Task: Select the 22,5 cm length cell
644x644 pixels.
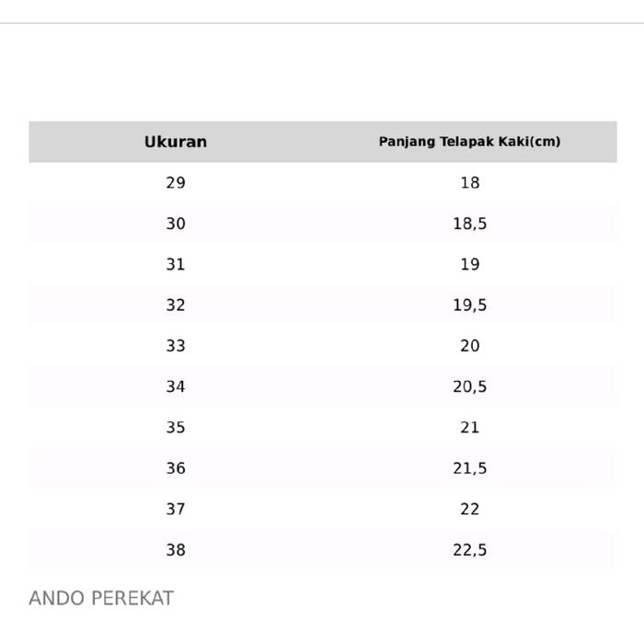Action: (469, 550)
